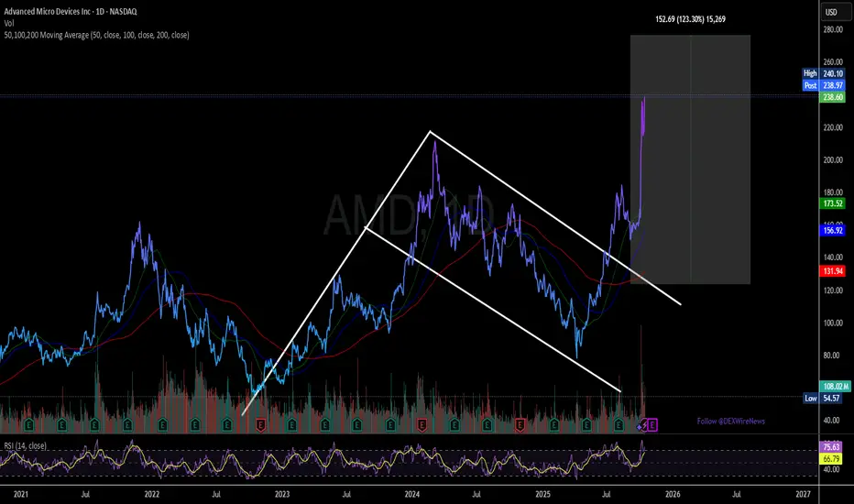Click the 2025 label on time axis
This screenshot has width=854, height=504.
543,494
